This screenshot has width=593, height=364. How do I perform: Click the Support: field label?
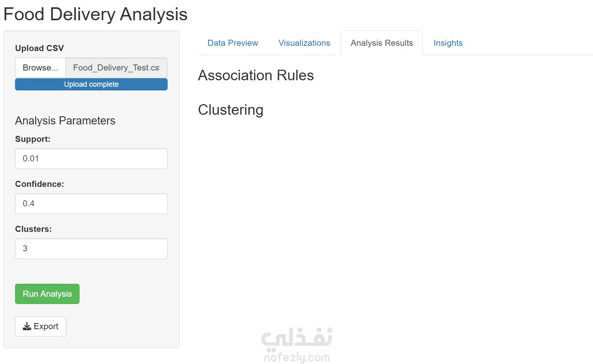point(32,139)
